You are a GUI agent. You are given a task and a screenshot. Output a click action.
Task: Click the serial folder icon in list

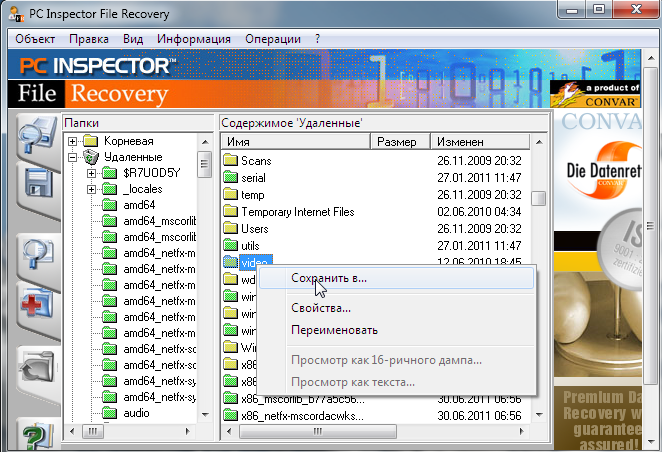tap(231, 177)
